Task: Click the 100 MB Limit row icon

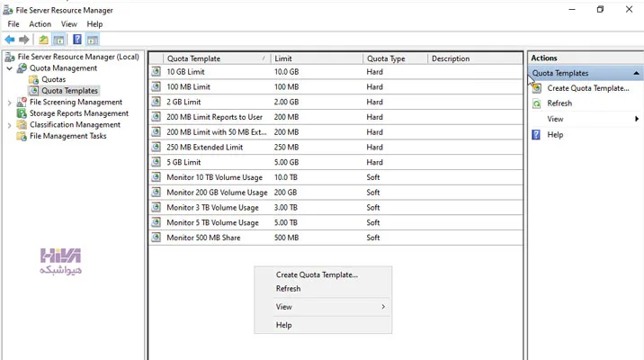Action: tap(157, 86)
